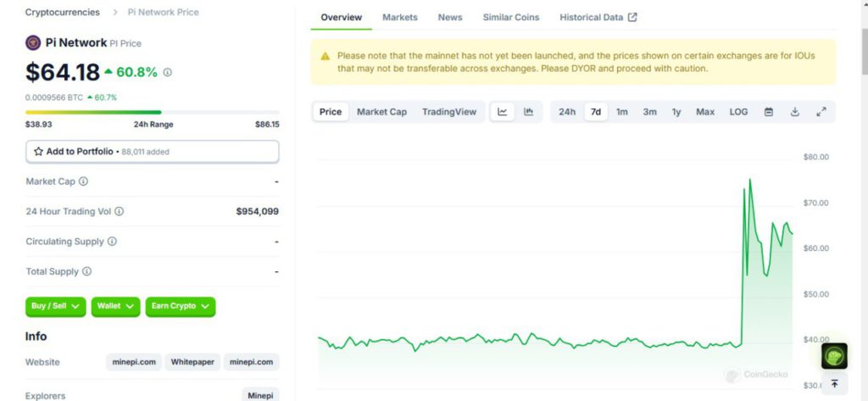Switch to candlestick chart view icon
Screen dimensions: 868x401
529,112
